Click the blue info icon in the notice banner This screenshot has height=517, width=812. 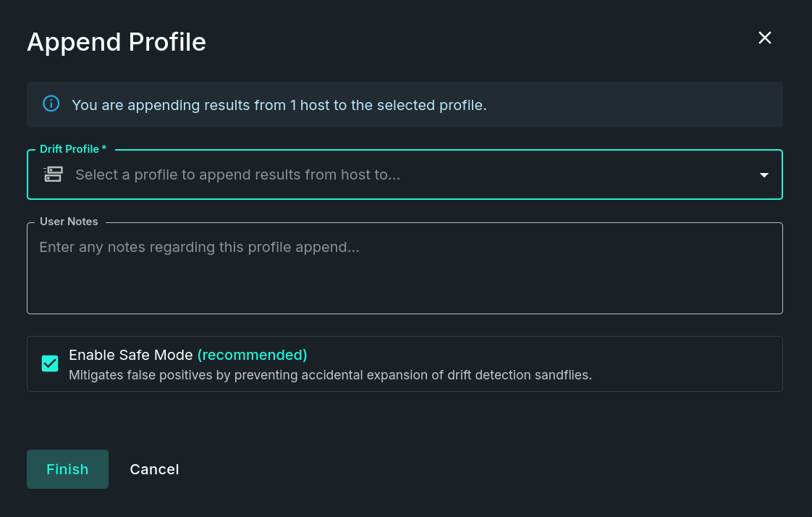point(51,104)
